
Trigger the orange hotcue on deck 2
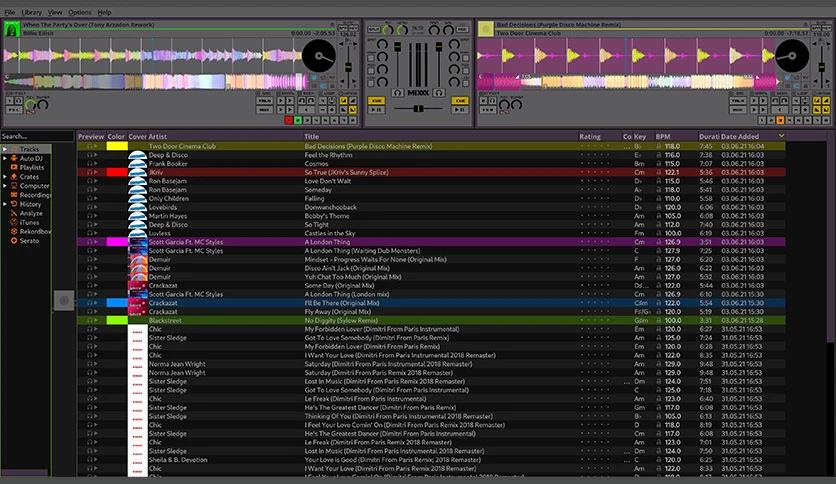coord(780,120)
